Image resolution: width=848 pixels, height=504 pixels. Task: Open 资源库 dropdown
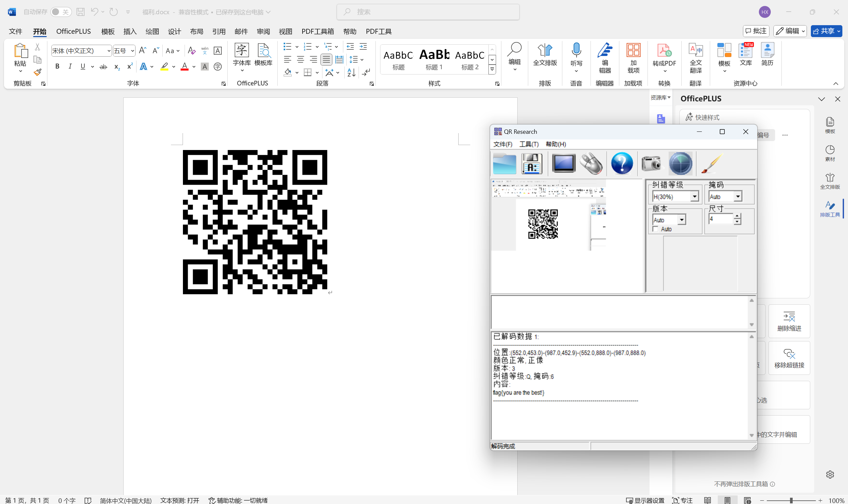660,97
